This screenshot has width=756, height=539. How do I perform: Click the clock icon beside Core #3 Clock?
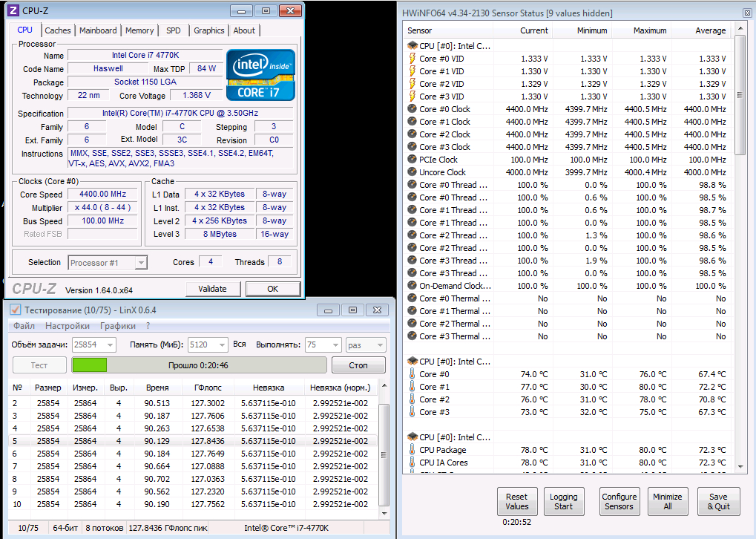coord(412,146)
